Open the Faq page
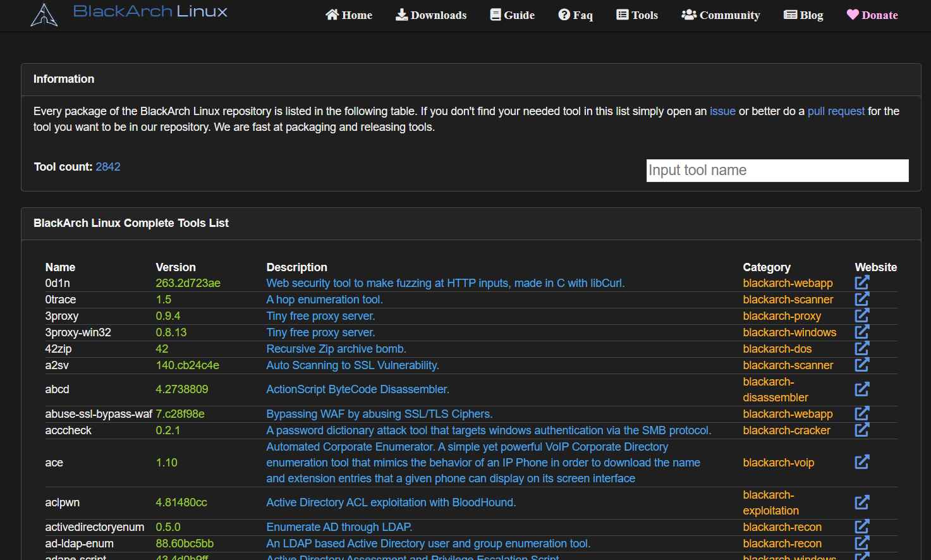931x560 pixels. tap(576, 15)
